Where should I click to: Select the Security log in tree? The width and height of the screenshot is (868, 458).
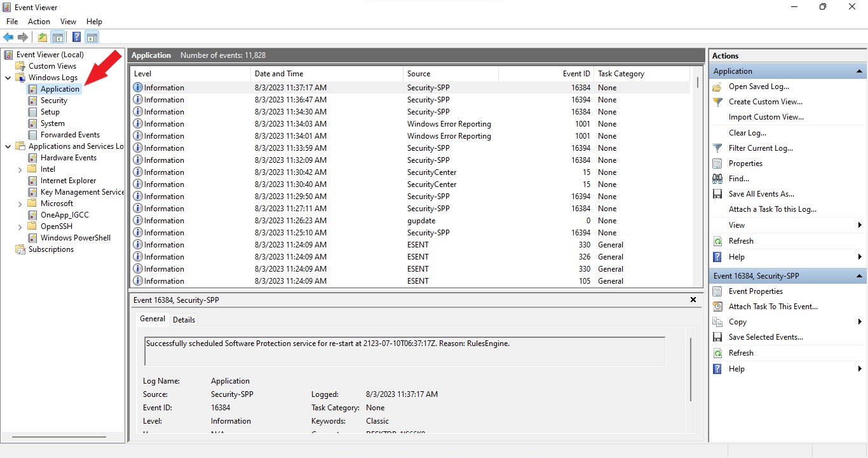click(x=53, y=101)
